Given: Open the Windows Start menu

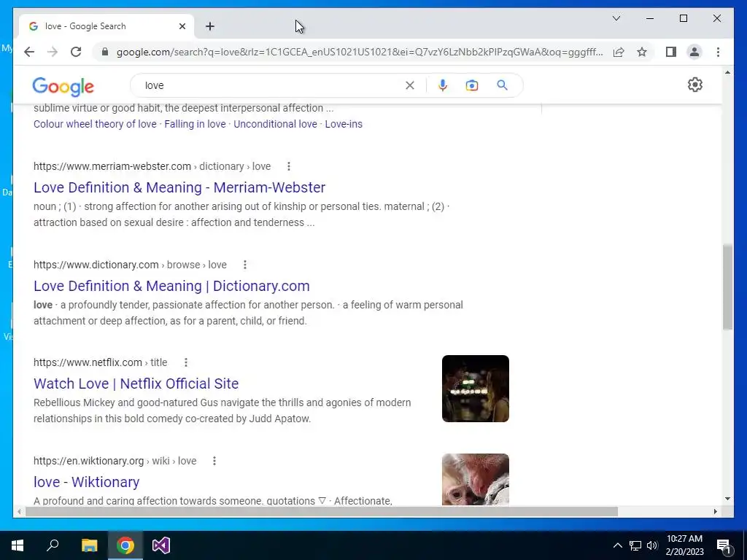Looking at the screenshot, I should 18,545.
